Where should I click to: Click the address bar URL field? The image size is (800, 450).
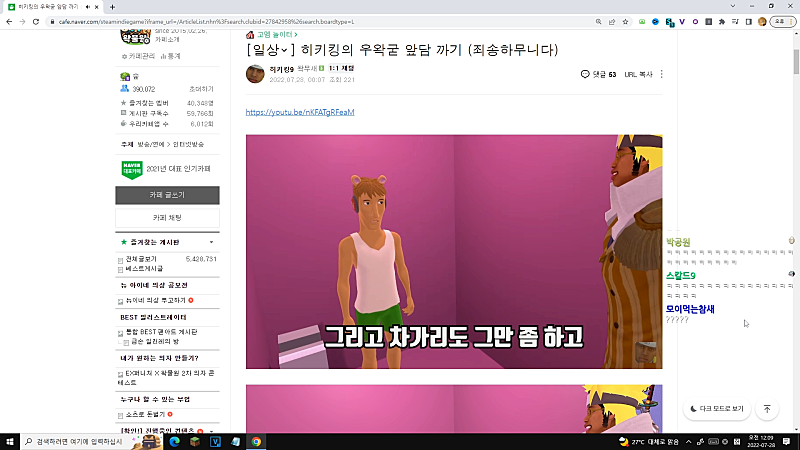click(x=321, y=22)
